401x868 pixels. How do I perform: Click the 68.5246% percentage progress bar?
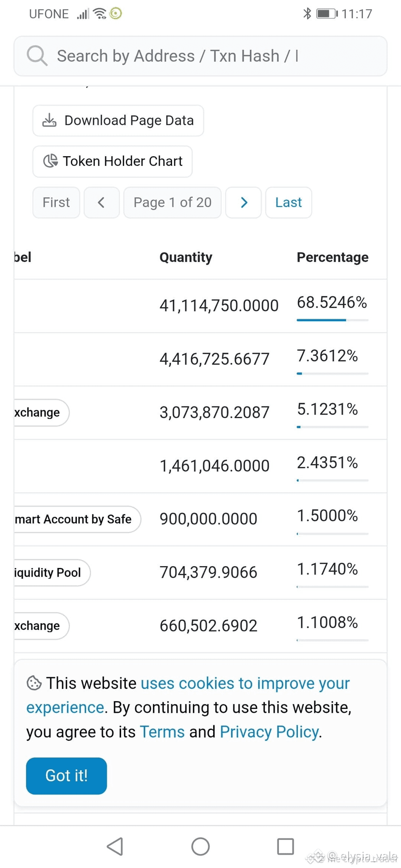333,320
